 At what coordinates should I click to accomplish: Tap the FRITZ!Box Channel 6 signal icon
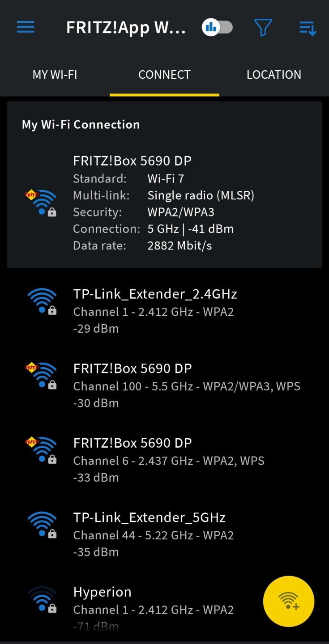tap(42, 450)
